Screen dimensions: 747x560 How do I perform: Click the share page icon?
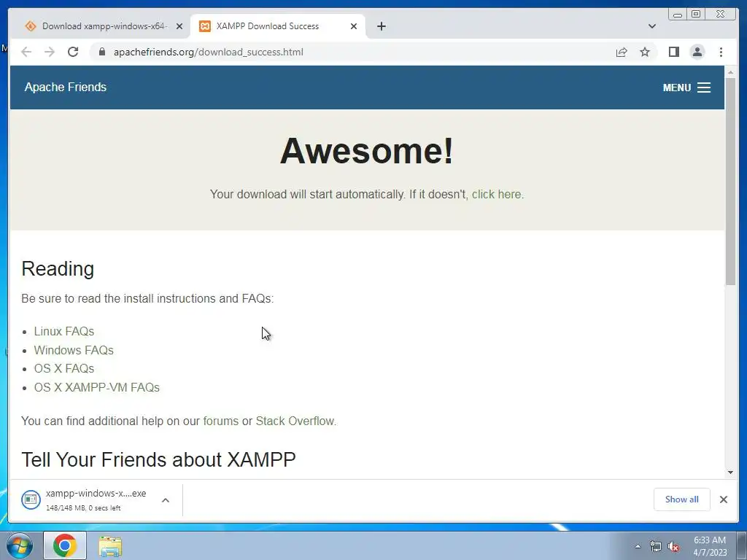[622, 52]
